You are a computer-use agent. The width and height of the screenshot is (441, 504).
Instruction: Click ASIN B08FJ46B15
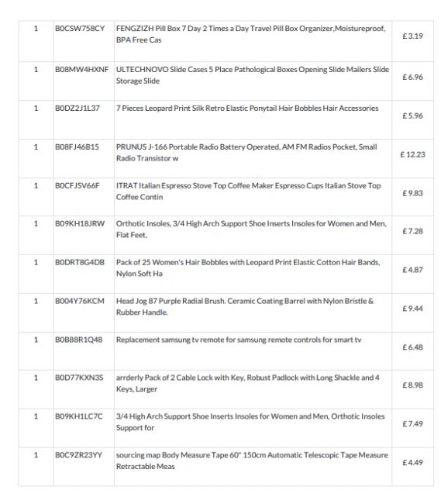[x=77, y=147]
